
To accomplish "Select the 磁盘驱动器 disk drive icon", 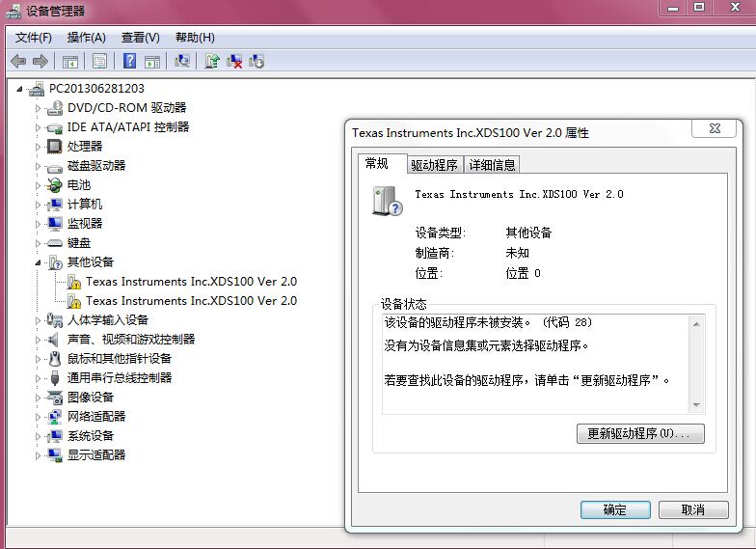I will 55,167.
